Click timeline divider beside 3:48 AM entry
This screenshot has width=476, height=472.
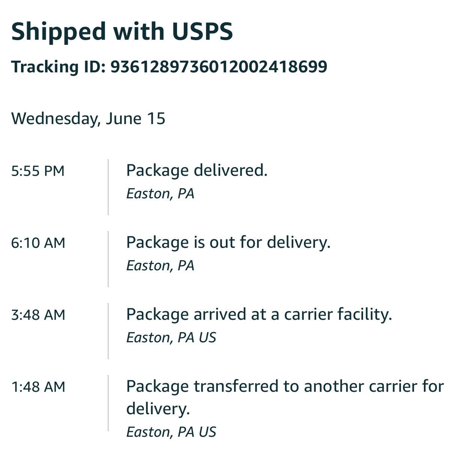pyautogui.click(x=108, y=331)
